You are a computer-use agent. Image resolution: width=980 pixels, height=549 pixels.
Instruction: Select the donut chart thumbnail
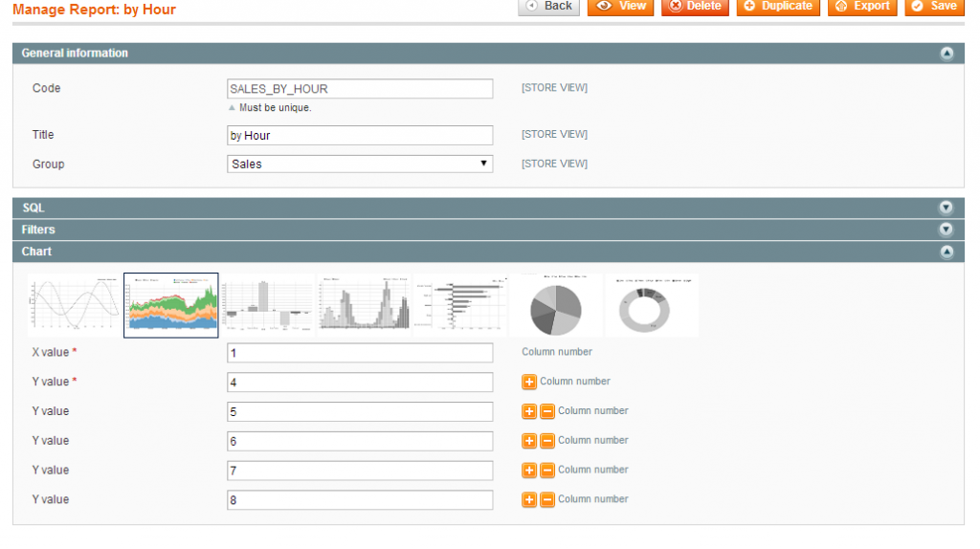[x=653, y=305]
